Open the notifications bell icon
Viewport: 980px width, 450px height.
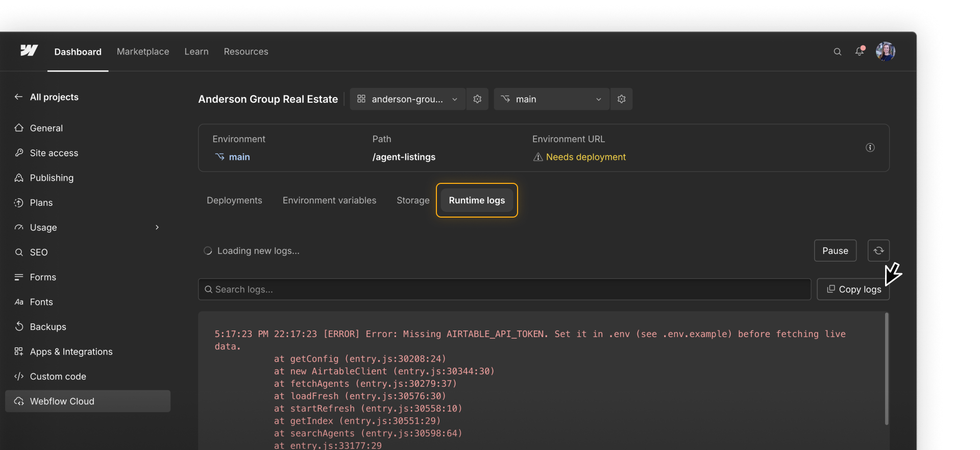[x=860, y=51]
